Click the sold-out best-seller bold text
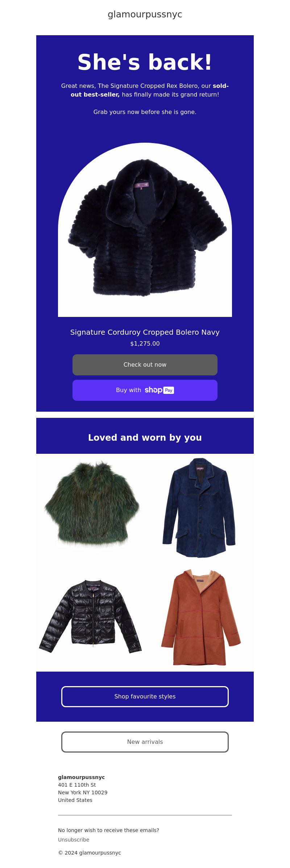 coord(150,90)
